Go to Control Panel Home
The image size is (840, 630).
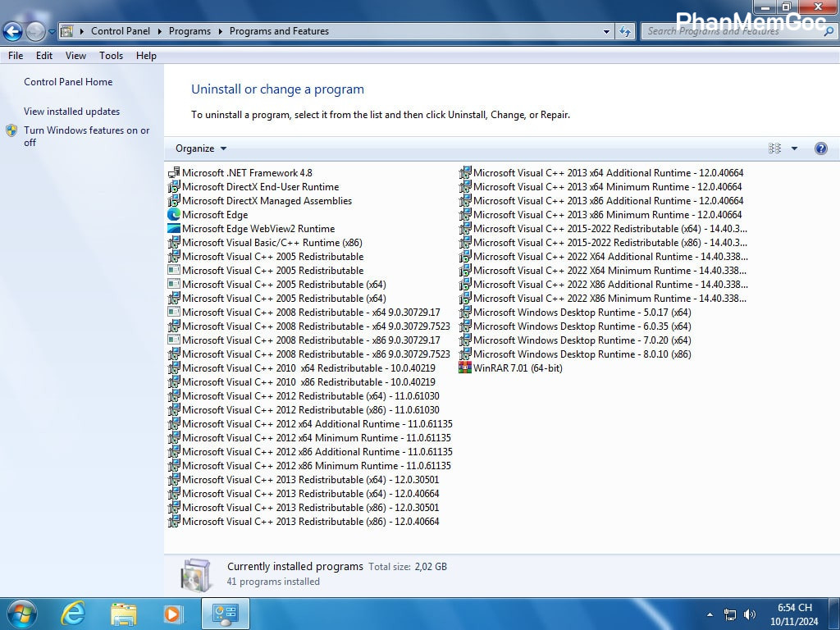(x=68, y=82)
